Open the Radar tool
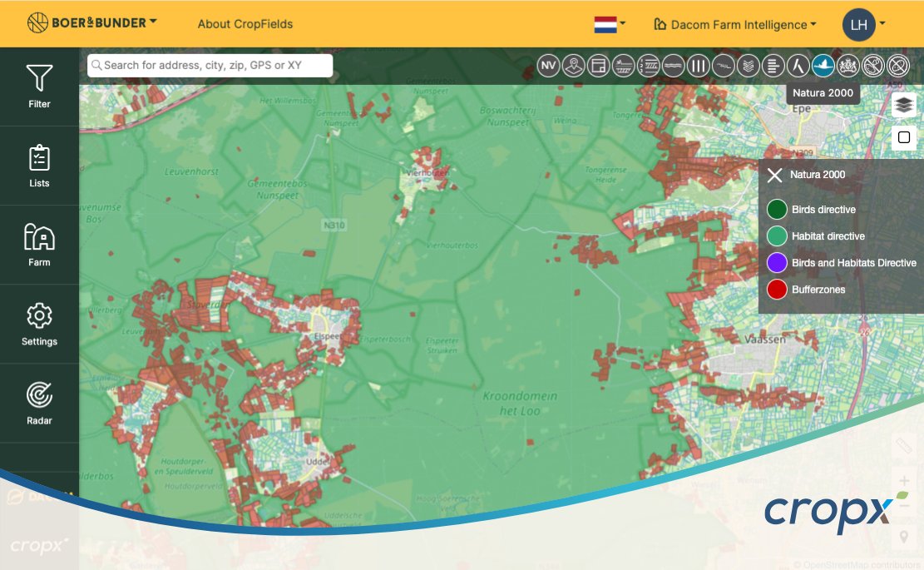 point(39,404)
